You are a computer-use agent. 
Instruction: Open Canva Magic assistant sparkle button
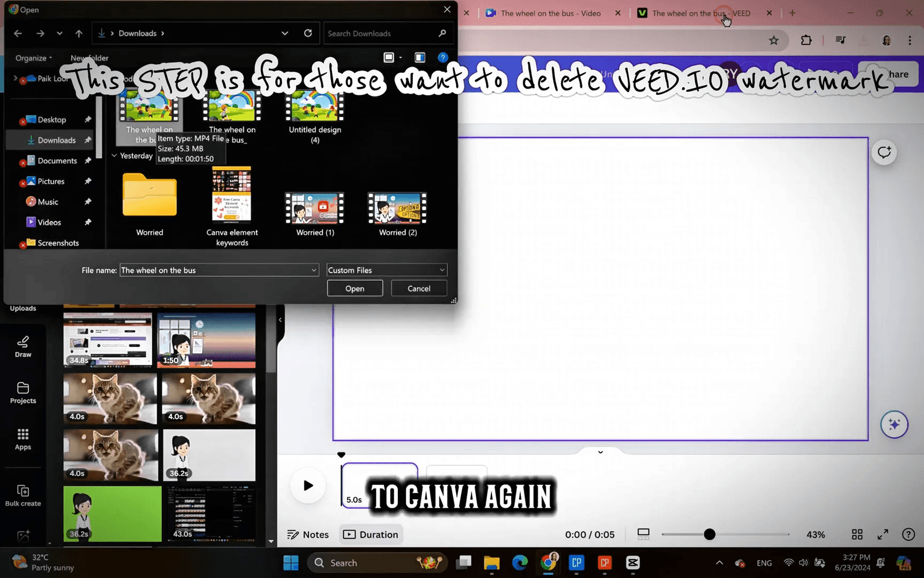(x=895, y=424)
